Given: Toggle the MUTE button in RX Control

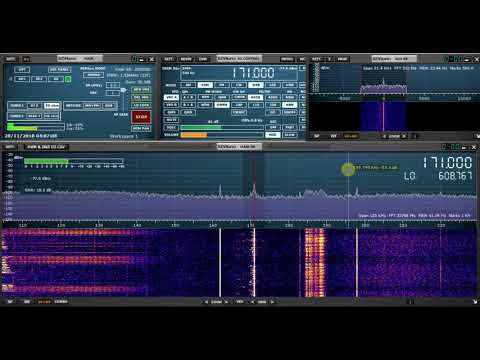Looking at the screenshot, I should click(171, 120).
